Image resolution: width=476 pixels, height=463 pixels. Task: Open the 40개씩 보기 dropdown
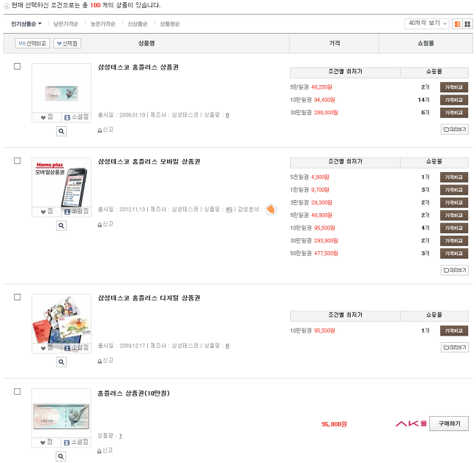[x=427, y=23]
